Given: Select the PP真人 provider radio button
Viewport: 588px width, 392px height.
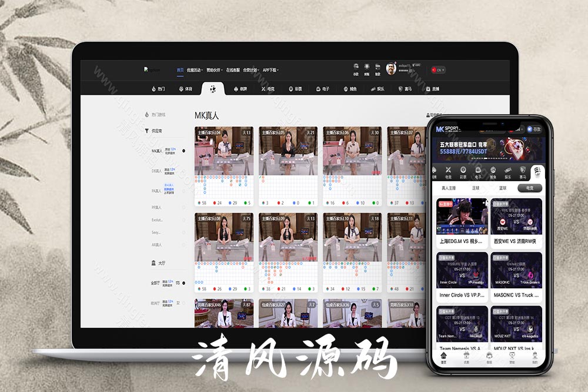Looking at the screenshot, I should [183, 207].
